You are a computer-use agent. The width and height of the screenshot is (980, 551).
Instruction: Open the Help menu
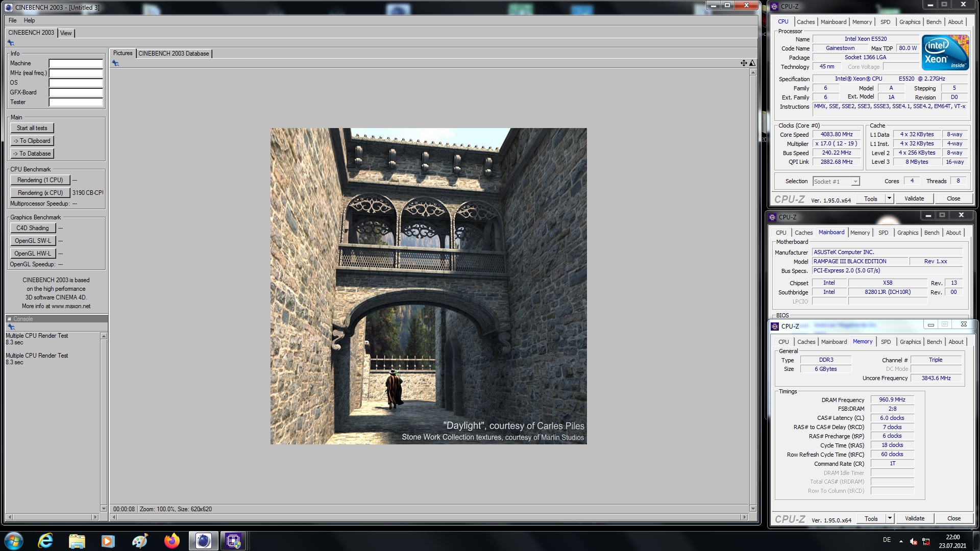[x=30, y=20]
